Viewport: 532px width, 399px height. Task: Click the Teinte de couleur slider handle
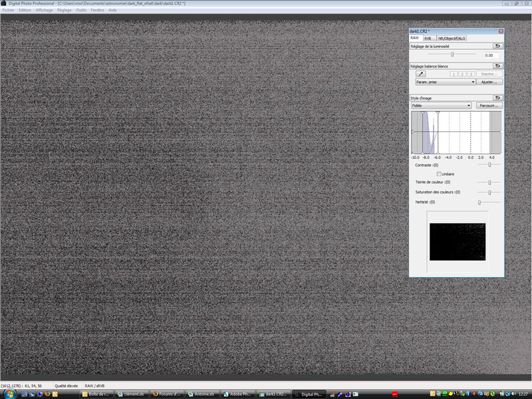(x=489, y=182)
